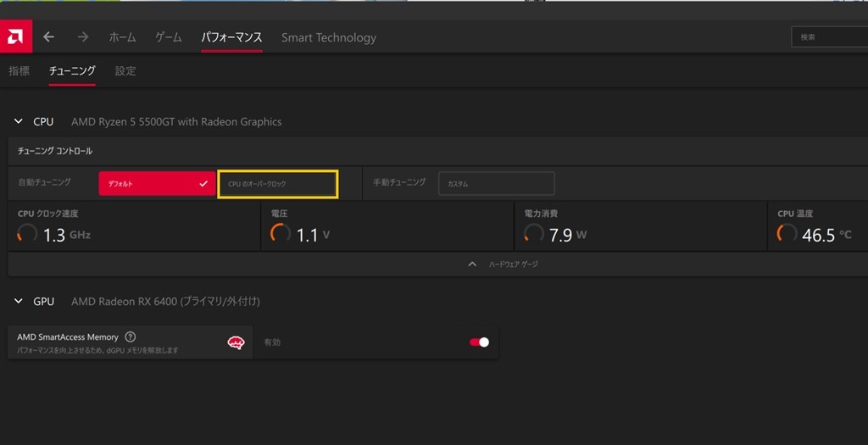This screenshot has height=445, width=868.
Task: Open AMD SmartAccess Memory help icon
Action: [130, 337]
